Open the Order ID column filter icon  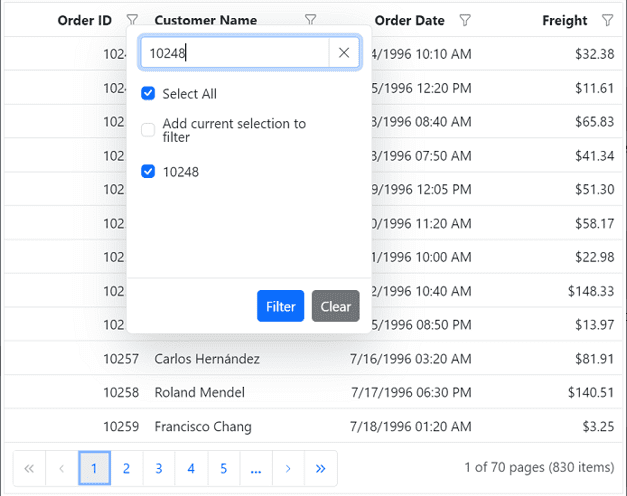(133, 20)
